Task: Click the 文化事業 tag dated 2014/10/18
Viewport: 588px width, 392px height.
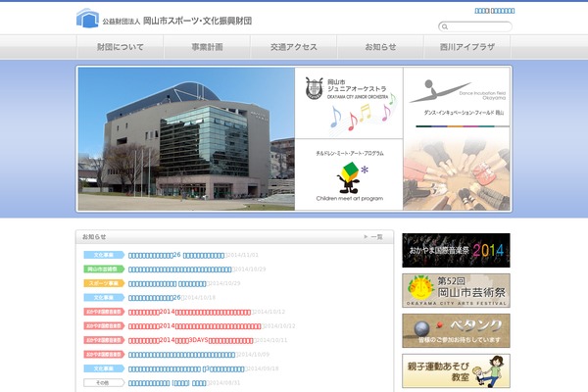Action: tap(104, 298)
